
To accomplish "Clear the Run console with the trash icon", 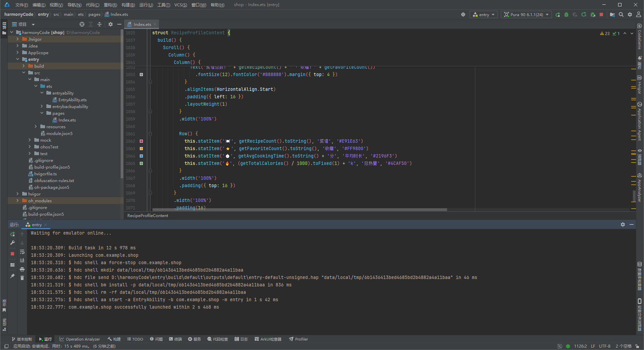I will coord(22,278).
